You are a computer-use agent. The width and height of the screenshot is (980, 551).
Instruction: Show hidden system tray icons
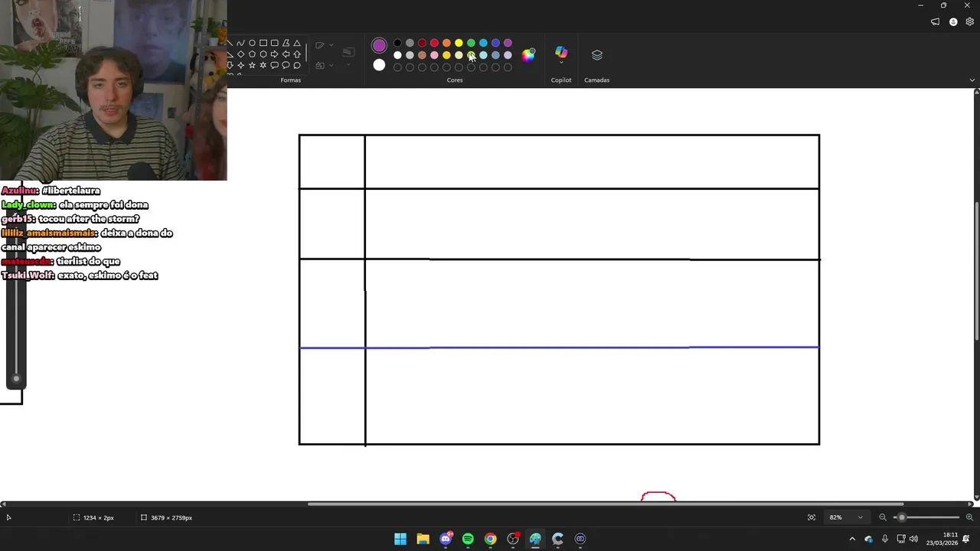[852, 539]
